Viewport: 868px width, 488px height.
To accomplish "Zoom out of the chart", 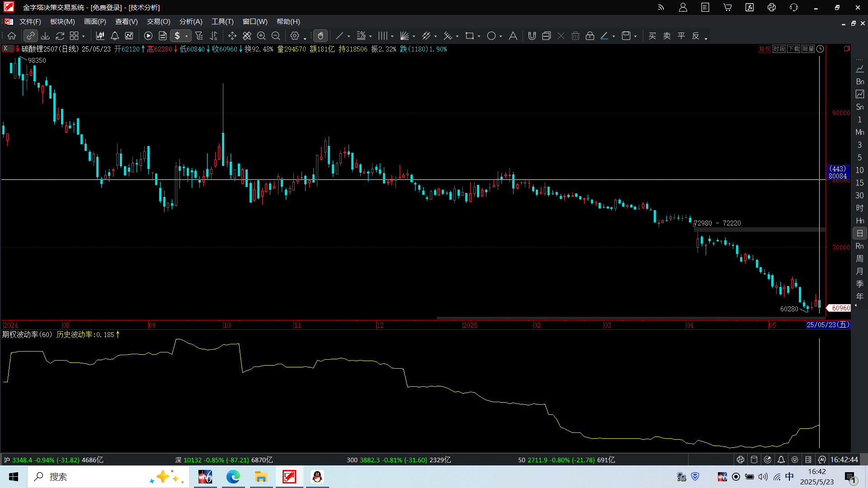I will coord(276,36).
